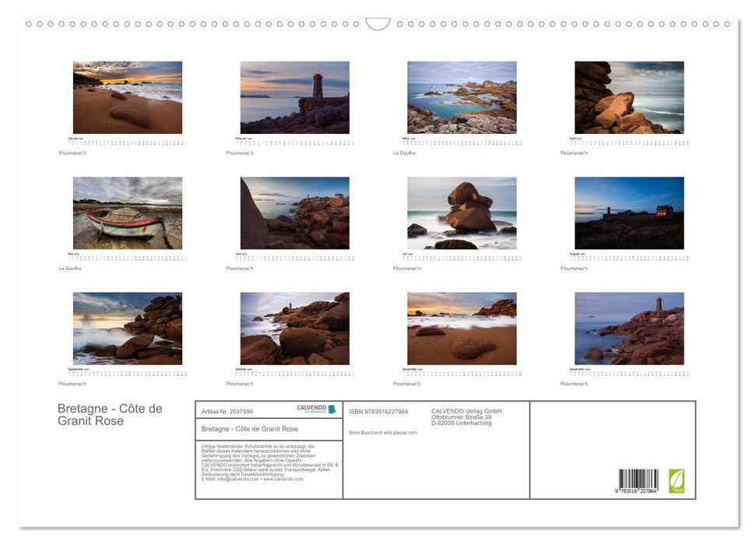Click the Juli balancing rock image

pyautogui.click(x=461, y=212)
